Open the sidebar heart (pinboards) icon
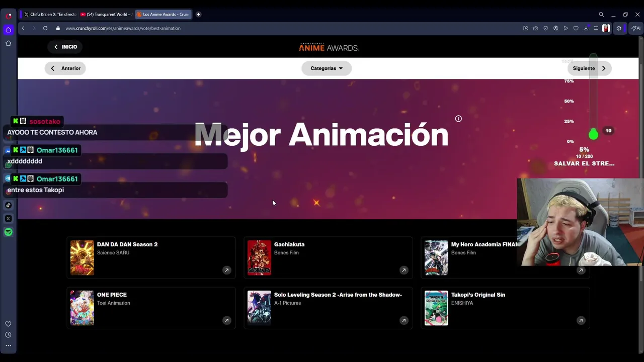This screenshot has height=362, width=644. 8,324
